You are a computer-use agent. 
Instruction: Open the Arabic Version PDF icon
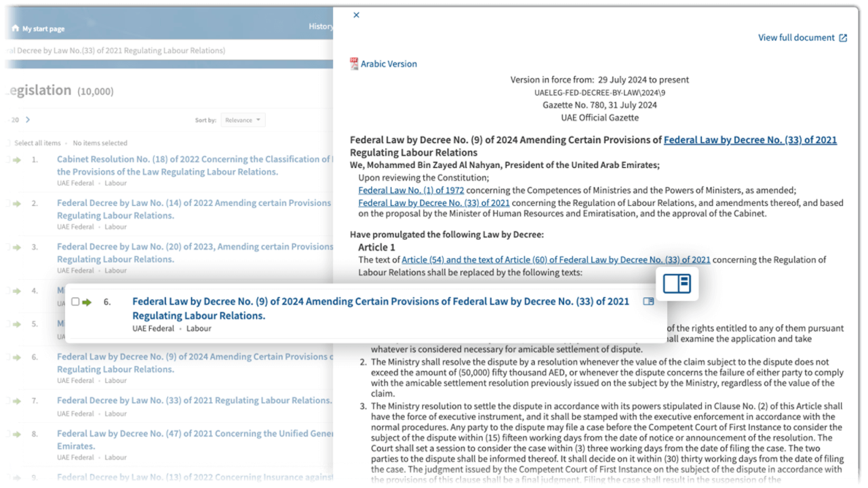[x=354, y=64]
